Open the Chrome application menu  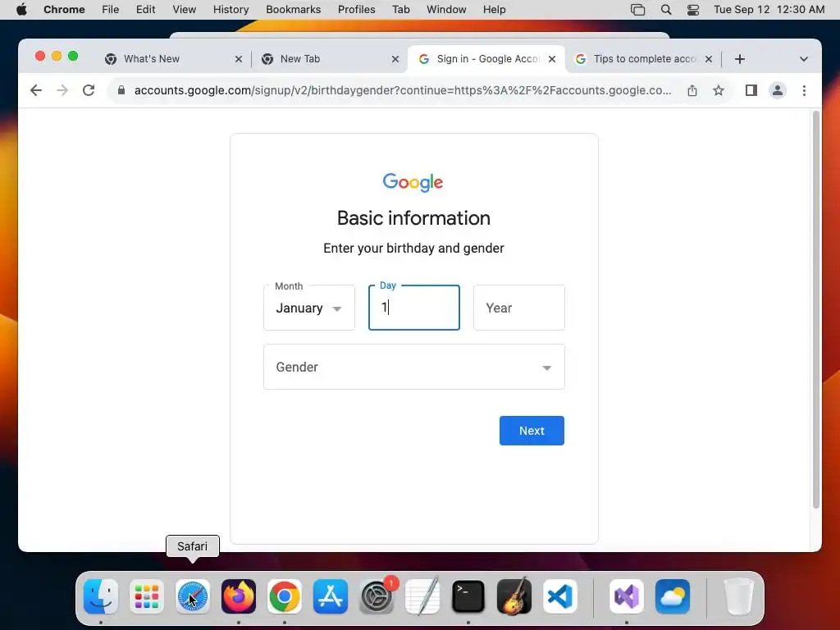[64, 10]
